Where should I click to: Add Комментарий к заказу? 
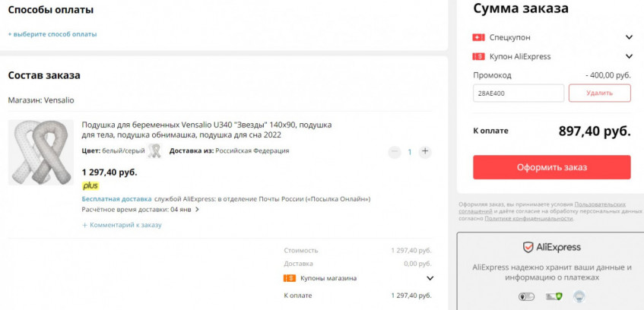(x=122, y=225)
